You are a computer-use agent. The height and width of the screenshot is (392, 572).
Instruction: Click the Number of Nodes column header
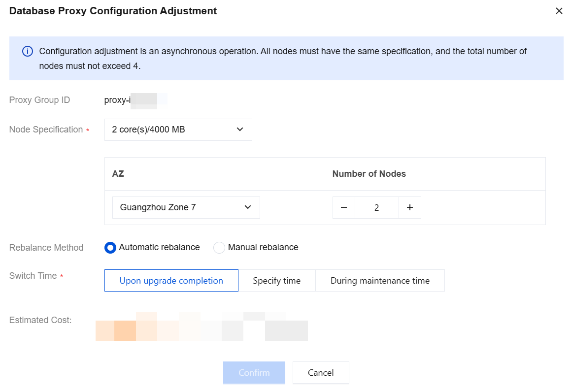(x=369, y=174)
